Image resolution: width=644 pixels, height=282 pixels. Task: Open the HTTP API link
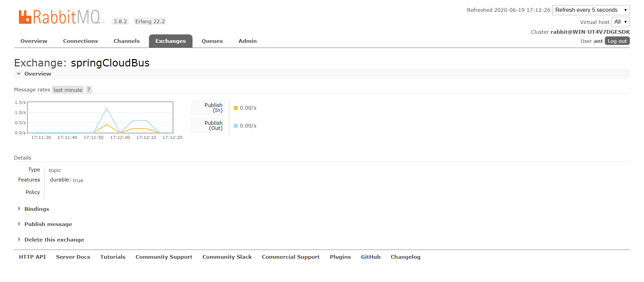[32, 257]
